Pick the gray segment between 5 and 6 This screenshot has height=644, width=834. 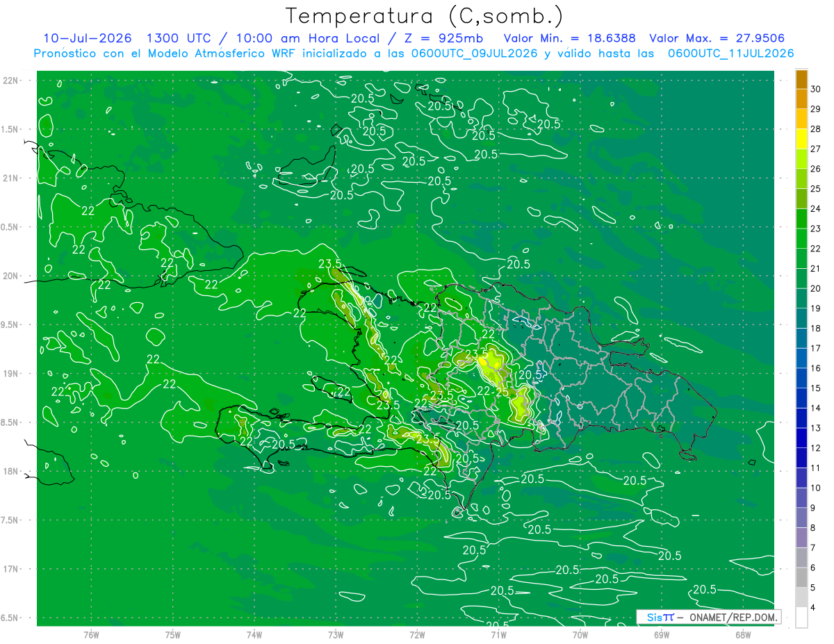(x=801, y=578)
